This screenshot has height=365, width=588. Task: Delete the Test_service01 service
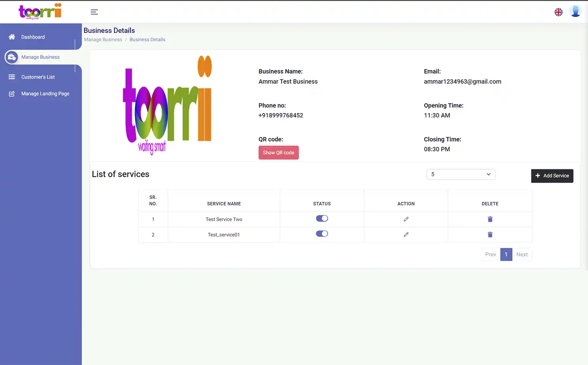coord(490,234)
